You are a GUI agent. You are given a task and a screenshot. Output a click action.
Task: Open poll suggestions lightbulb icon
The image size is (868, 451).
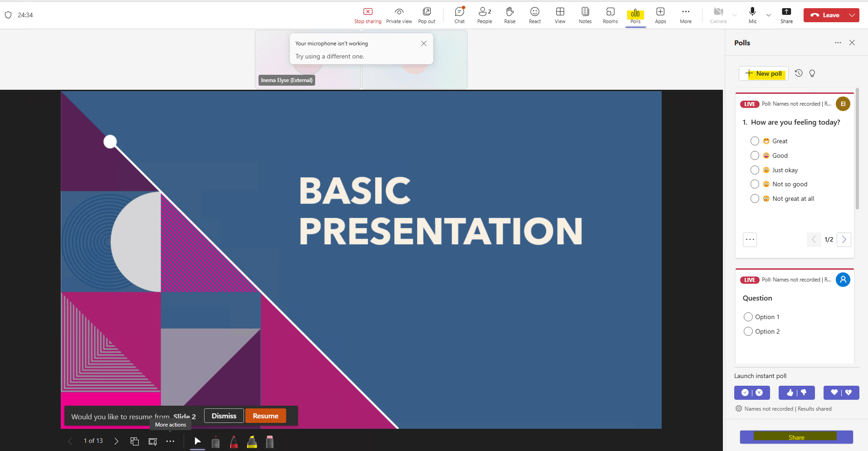click(812, 73)
